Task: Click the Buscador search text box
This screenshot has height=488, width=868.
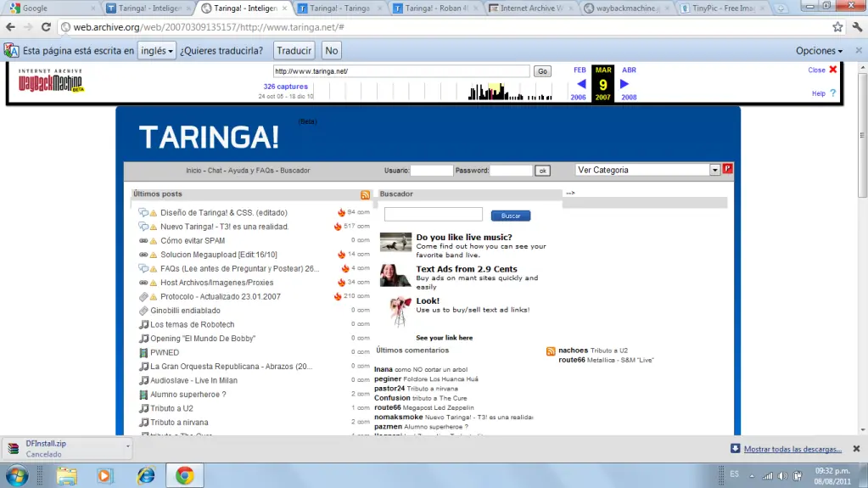Action: pos(434,215)
